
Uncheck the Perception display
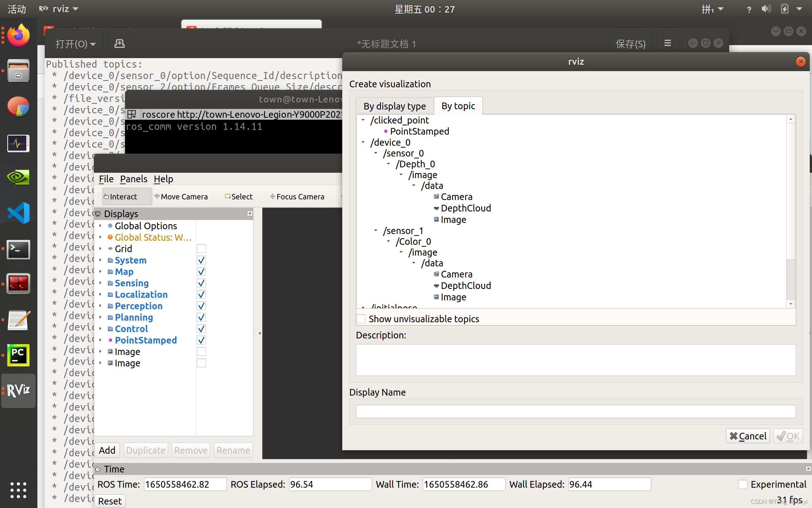pos(201,306)
